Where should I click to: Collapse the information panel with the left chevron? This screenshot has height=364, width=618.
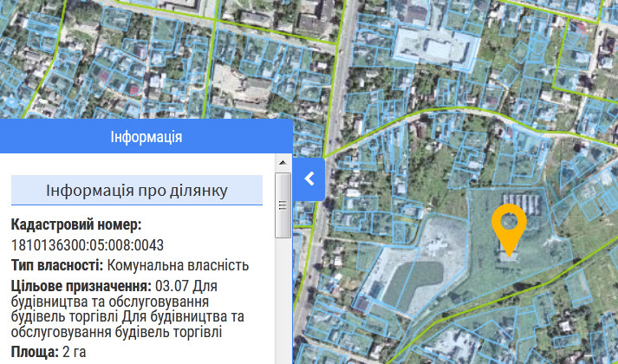[309, 179]
